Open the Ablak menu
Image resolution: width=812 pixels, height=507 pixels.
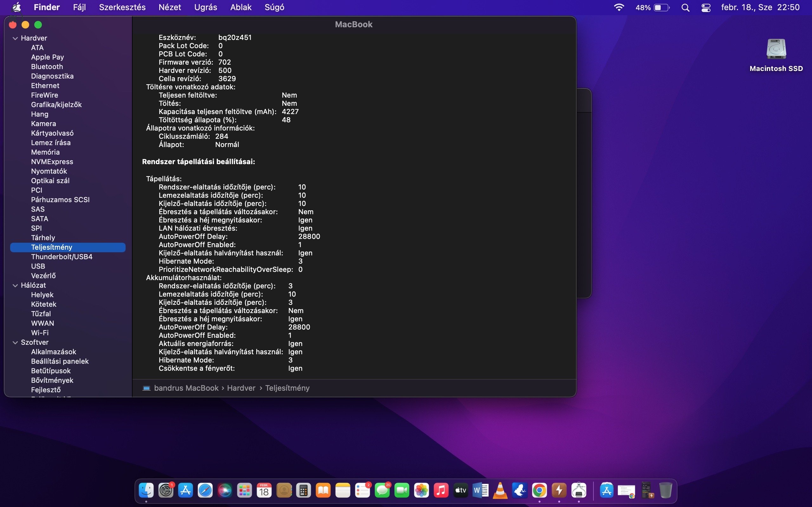240,7
